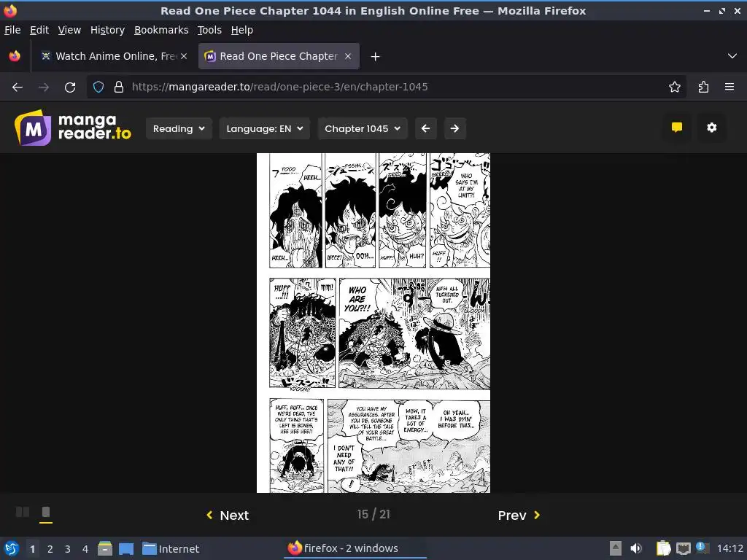The image size is (747, 560).
Task: Open the History menu
Action: point(107,30)
